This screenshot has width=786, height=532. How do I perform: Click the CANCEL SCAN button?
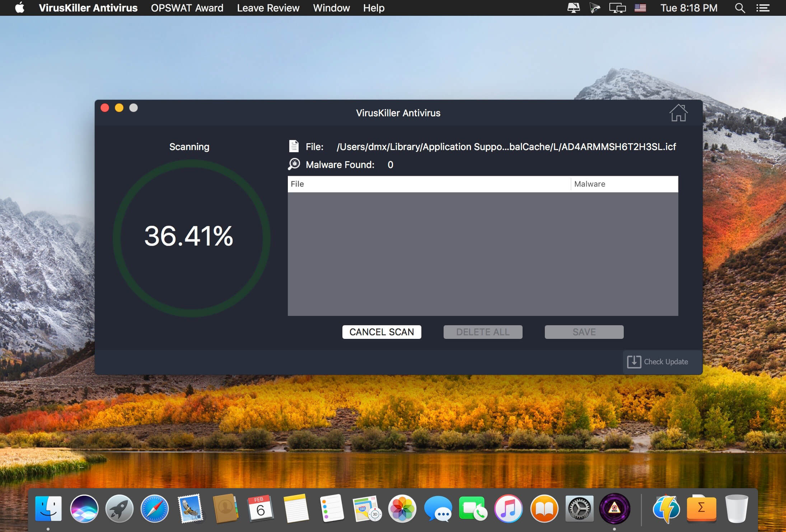click(382, 332)
